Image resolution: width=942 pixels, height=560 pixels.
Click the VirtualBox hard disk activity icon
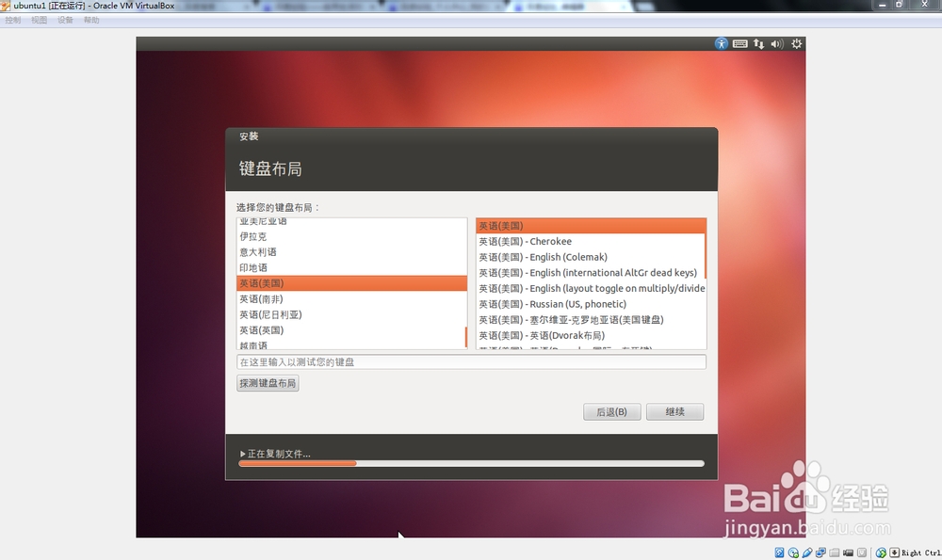tap(779, 552)
